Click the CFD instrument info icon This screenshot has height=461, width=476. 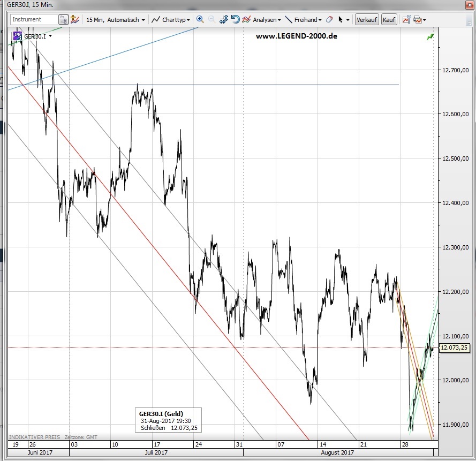click(18, 36)
